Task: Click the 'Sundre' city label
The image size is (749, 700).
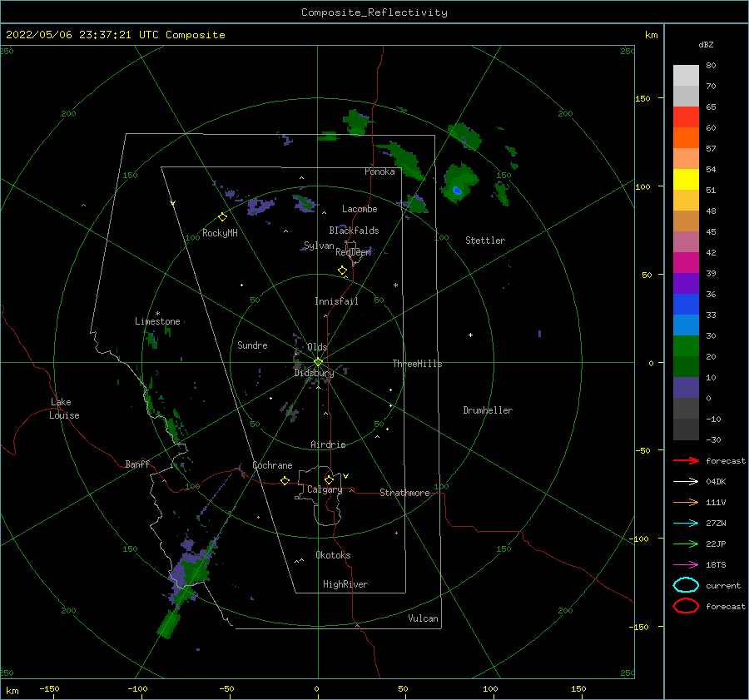Action: 252,345
